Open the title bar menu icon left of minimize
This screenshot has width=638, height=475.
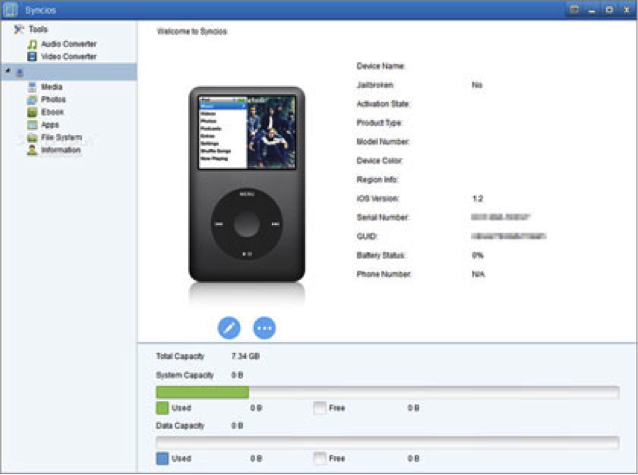[574, 9]
